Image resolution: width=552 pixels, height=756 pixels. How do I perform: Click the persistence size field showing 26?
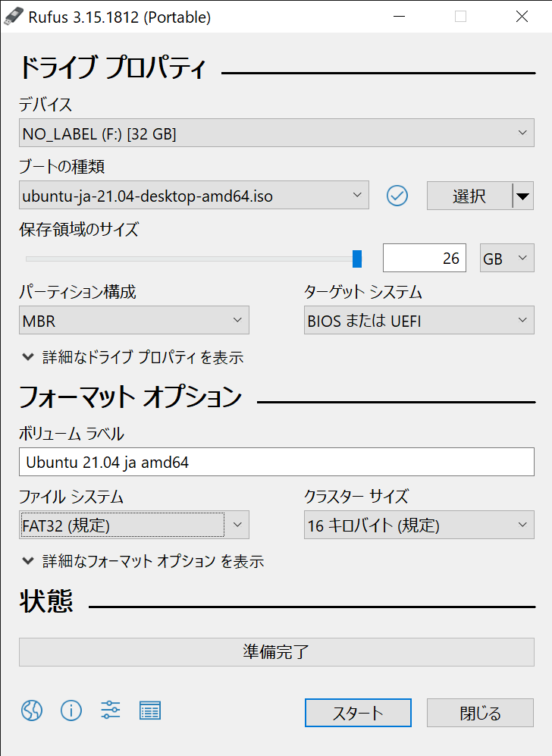point(425,258)
